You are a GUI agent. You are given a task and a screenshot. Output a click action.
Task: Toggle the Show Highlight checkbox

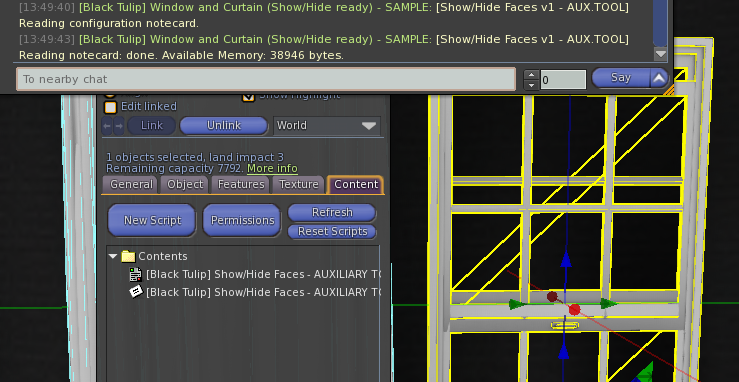[248, 96]
